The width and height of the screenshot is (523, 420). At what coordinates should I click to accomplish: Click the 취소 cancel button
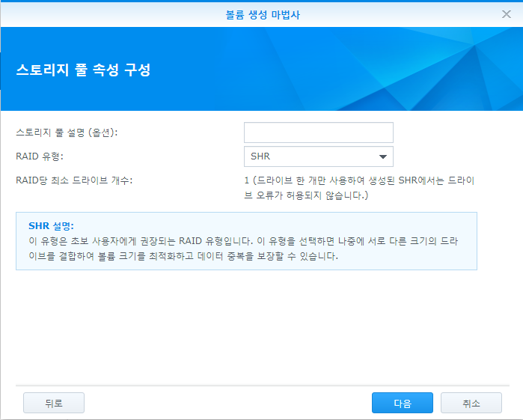pos(471,403)
